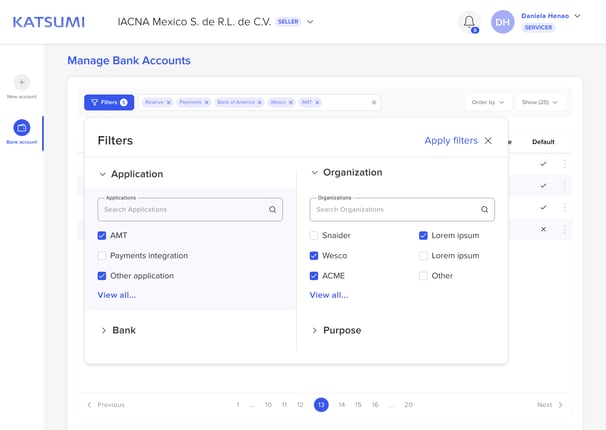Expand the Bank filter section
The width and height of the screenshot is (606, 430).
(x=118, y=330)
